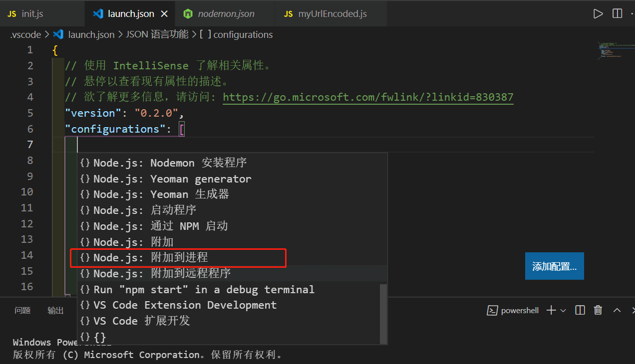Click .vscode in the breadcrumb
Screen dimensions: 635x364
pos(26,34)
